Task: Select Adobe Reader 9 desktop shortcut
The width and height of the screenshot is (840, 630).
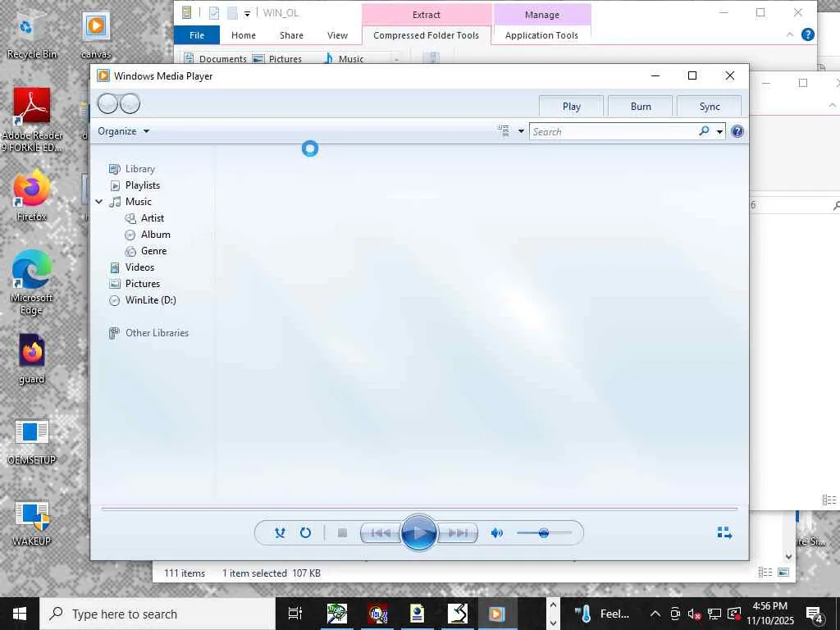Action: coord(32,120)
